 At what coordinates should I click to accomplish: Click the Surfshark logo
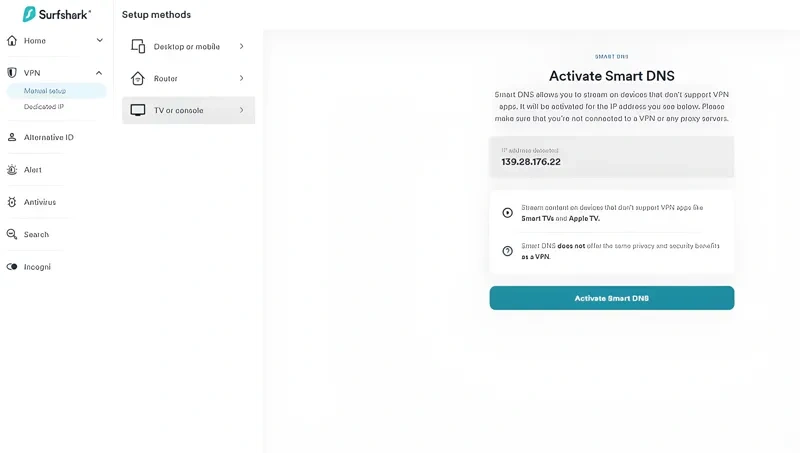56,14
